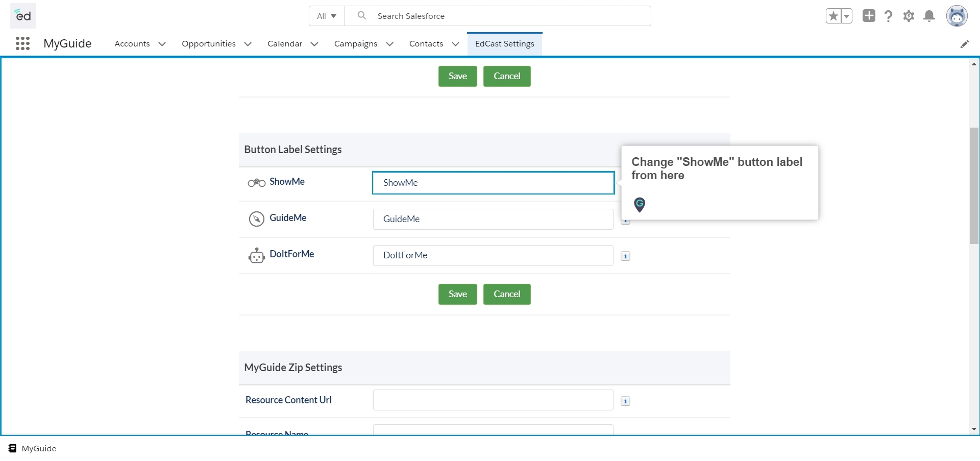Click the page scroll down arrow

tap(974, 429)
